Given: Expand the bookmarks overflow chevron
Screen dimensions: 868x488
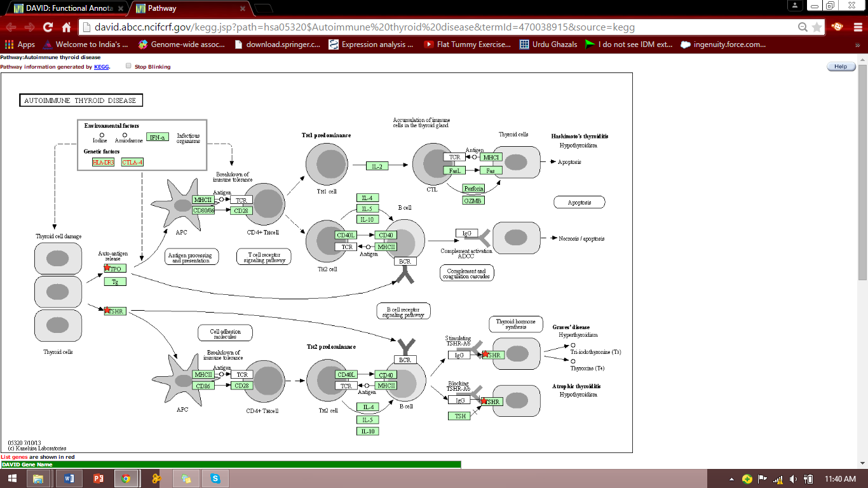Looking at the screenshot, I should coord(858,44).
